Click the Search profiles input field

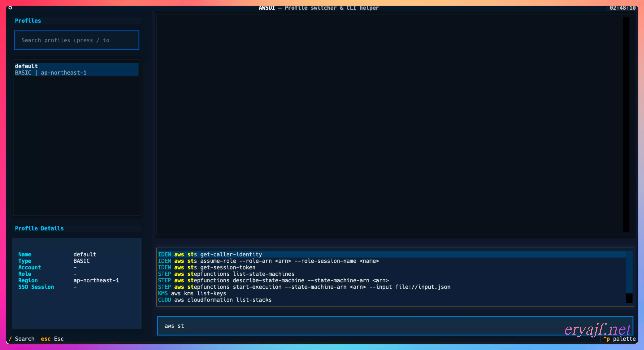tap(77, 40)
